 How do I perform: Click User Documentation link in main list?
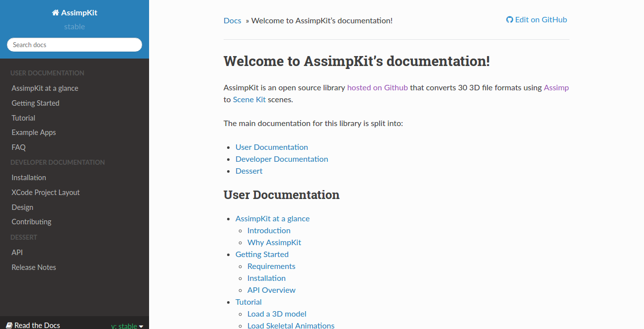(272, 147)
